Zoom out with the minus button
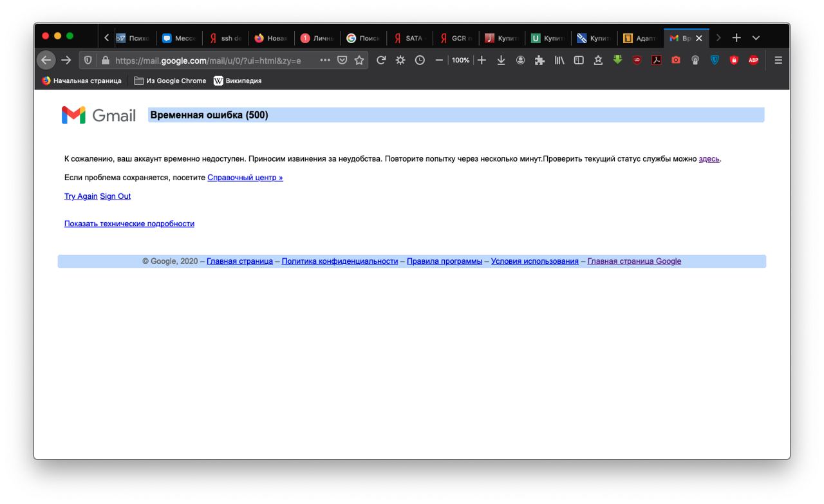 tap(440, 60)
